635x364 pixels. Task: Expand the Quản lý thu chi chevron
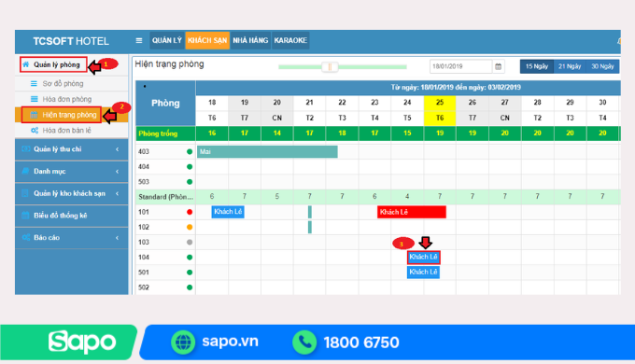tap(117, 149)
